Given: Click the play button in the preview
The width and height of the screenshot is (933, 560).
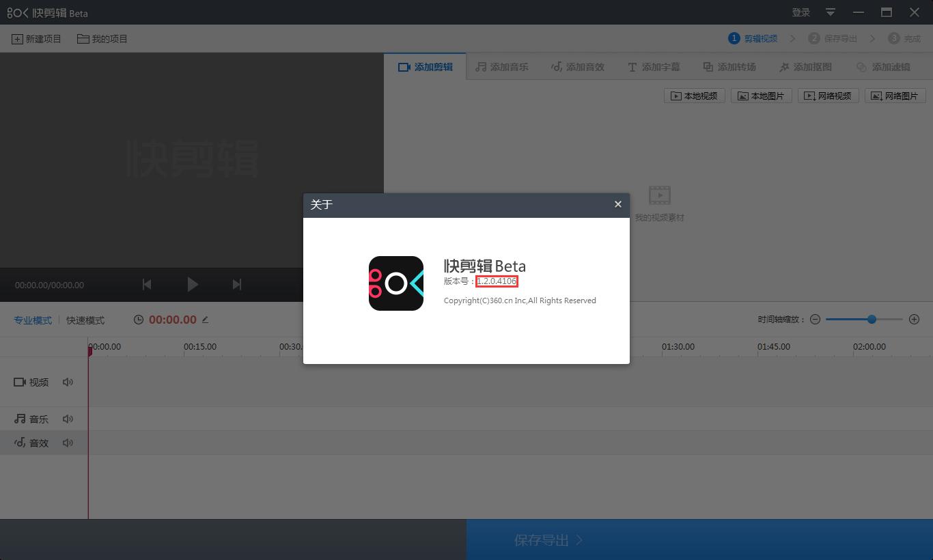Looking at the screenshot, I should pyautogui.click(x=193, y=285).
